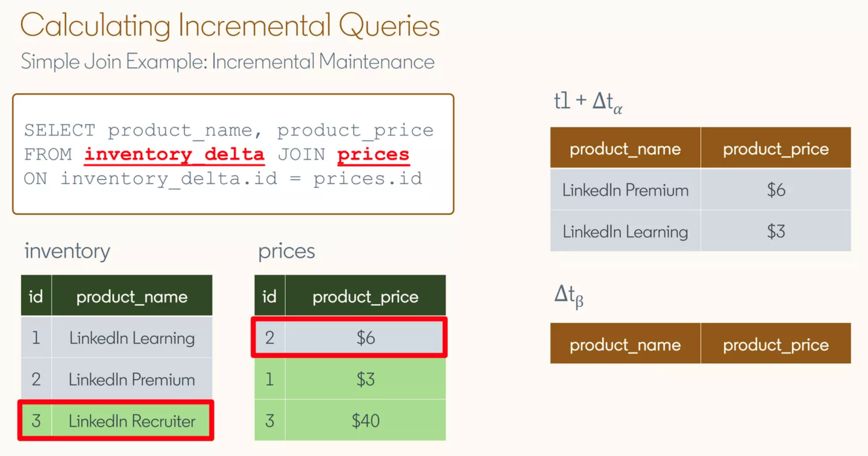Image resolution: width=868 pixels, height=456 pixels.
Task: Click the product_name header in inventory table
Action: [132, 296]
